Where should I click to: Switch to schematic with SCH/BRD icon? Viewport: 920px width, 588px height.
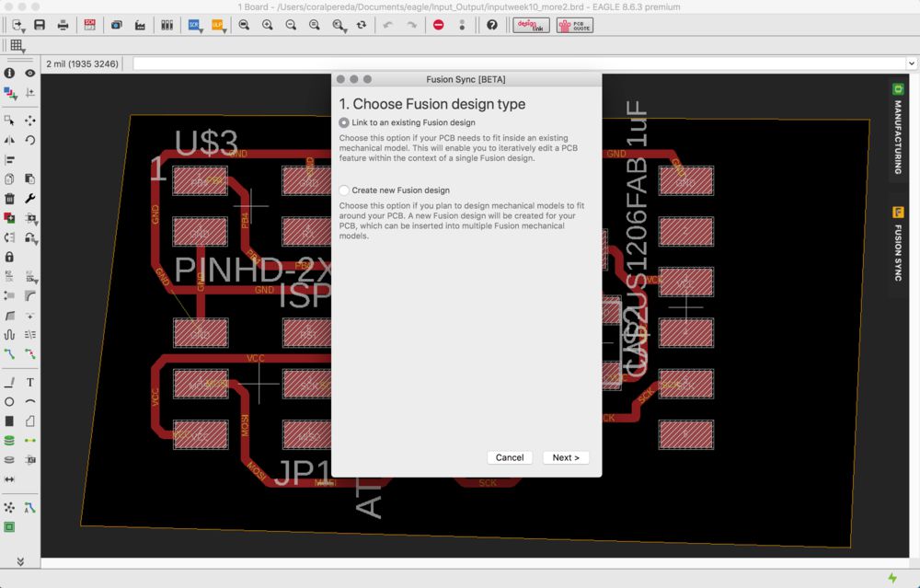(x=90, y=25)
